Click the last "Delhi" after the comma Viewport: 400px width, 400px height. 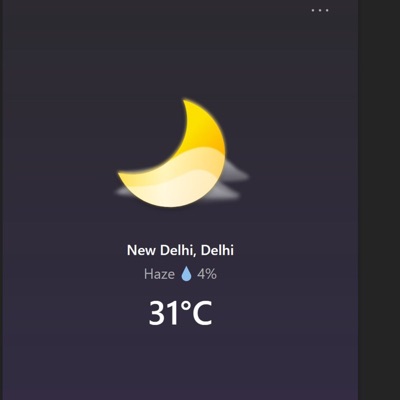click(217, 250)
